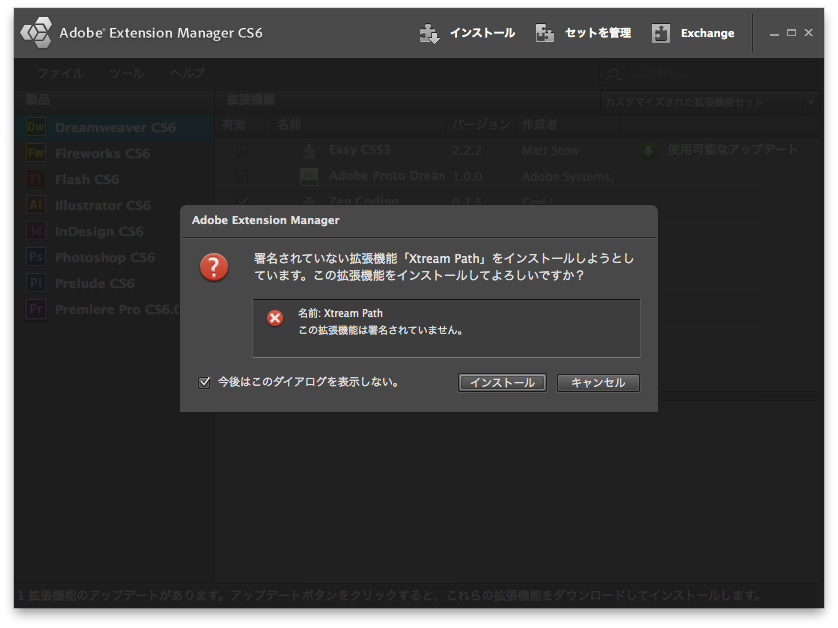Click the red question mark dialog icon

tap(214, 267)
